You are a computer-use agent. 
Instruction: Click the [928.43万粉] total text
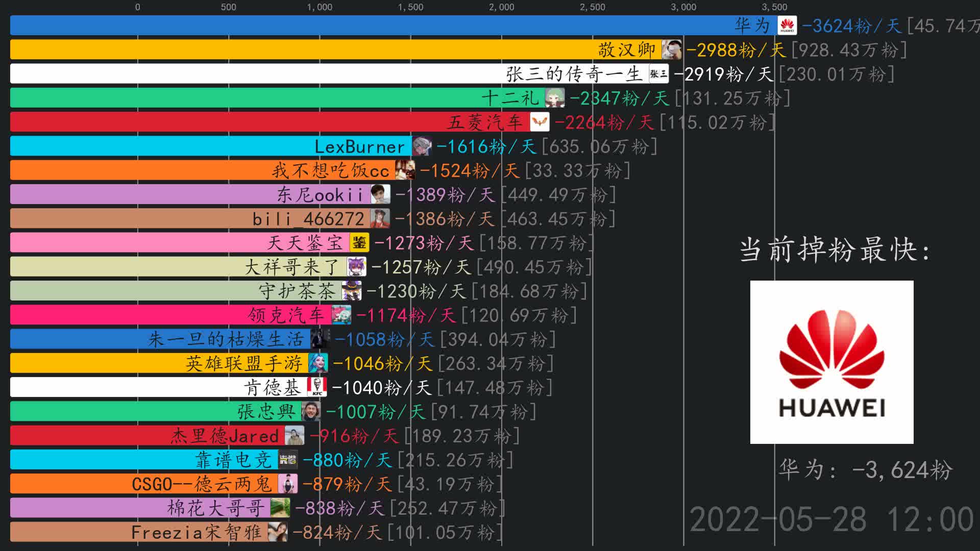coord(849,49)
